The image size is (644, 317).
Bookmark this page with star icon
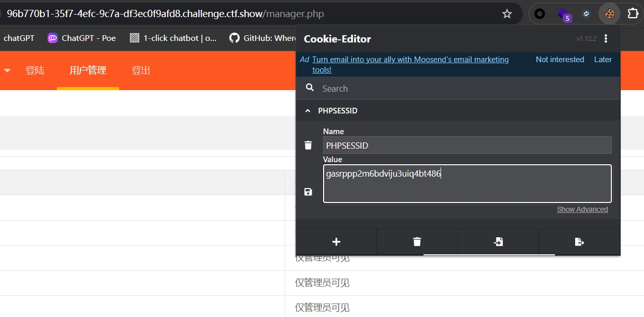(507, 14)
